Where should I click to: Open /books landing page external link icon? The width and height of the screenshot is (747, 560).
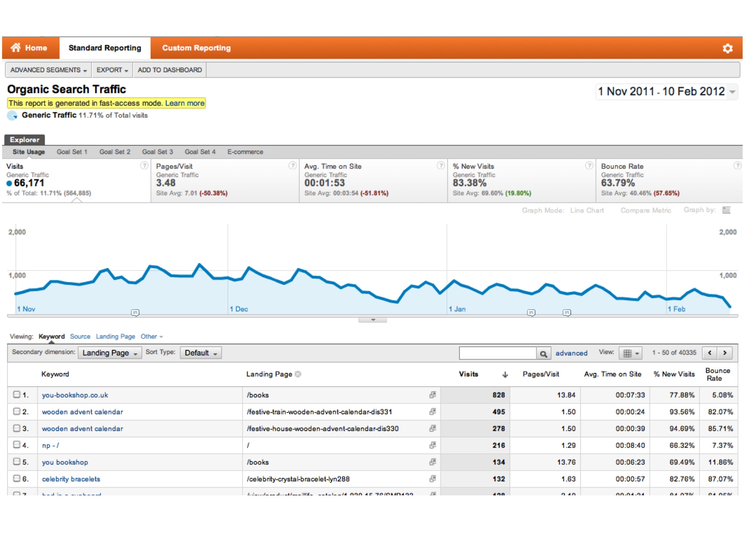pyautogui.click(x=433, y=395)
